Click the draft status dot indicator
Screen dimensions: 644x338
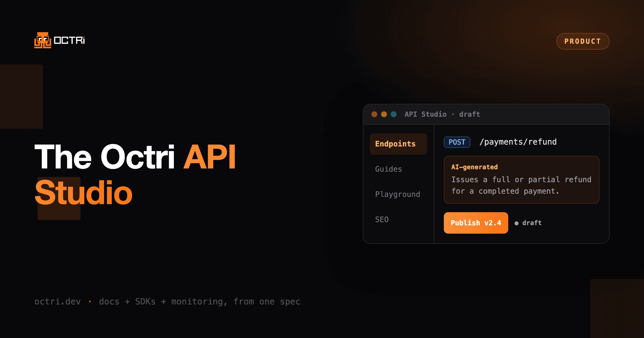pyautogui.click(x=516, y=223)
